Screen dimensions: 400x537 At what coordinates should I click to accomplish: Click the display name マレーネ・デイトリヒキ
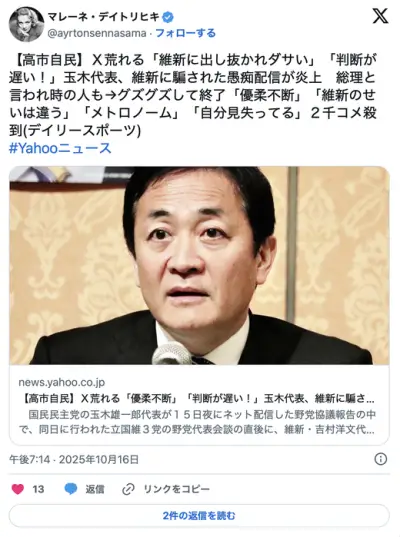click(x=103, y=16)
